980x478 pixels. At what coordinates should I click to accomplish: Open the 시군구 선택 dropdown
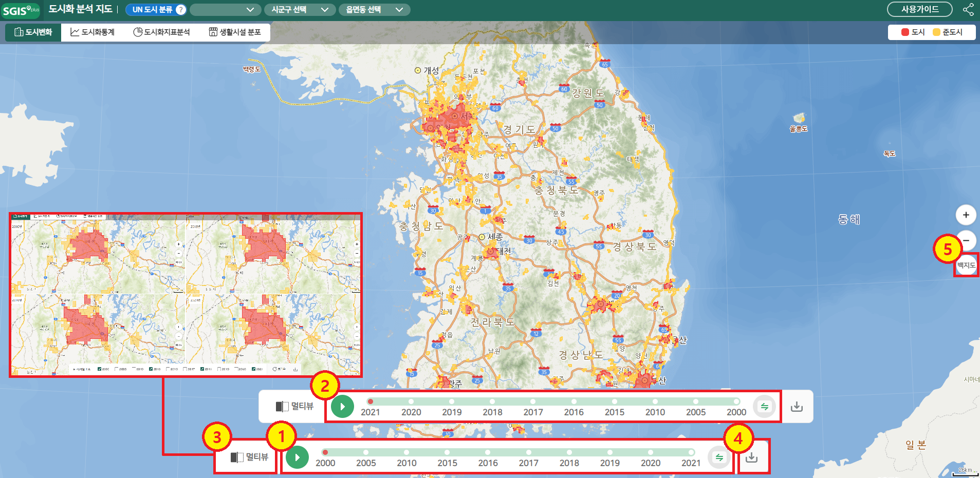pos(300,10)
